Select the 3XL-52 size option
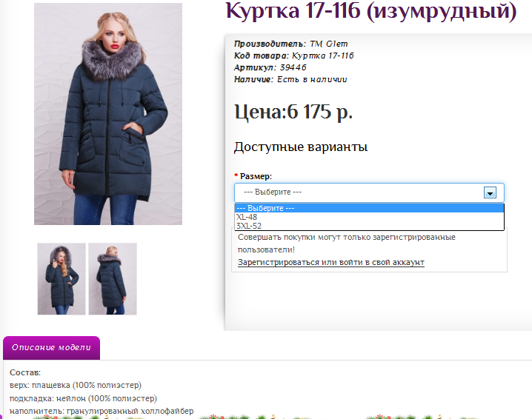The width and height of the screenshot is (532, 419). (369, 226)
